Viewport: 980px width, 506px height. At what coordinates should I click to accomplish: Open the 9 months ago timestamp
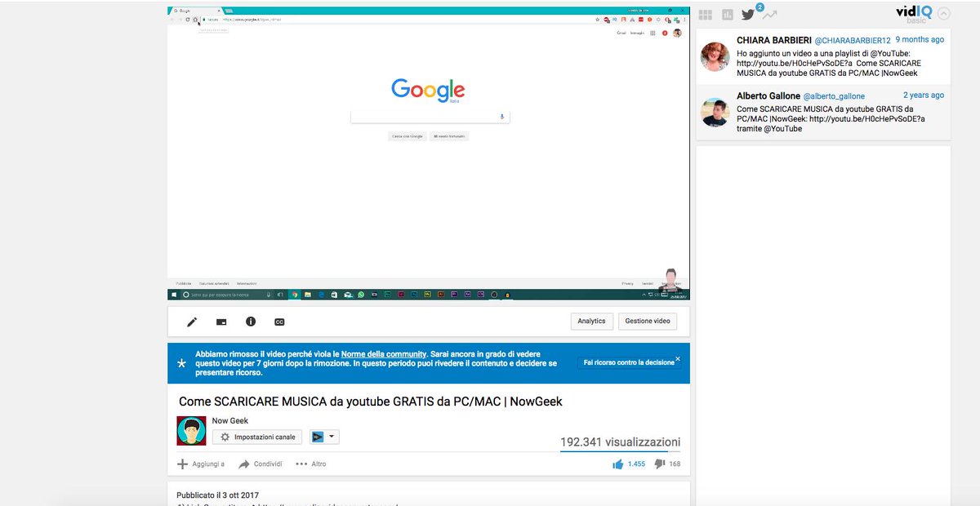click(x=920, y=39)
